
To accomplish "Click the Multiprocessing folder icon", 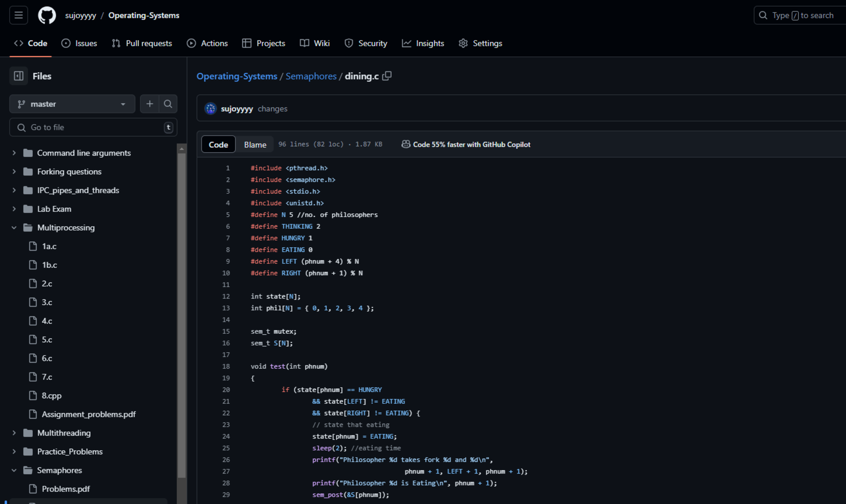I will click(x=28, y=228).
